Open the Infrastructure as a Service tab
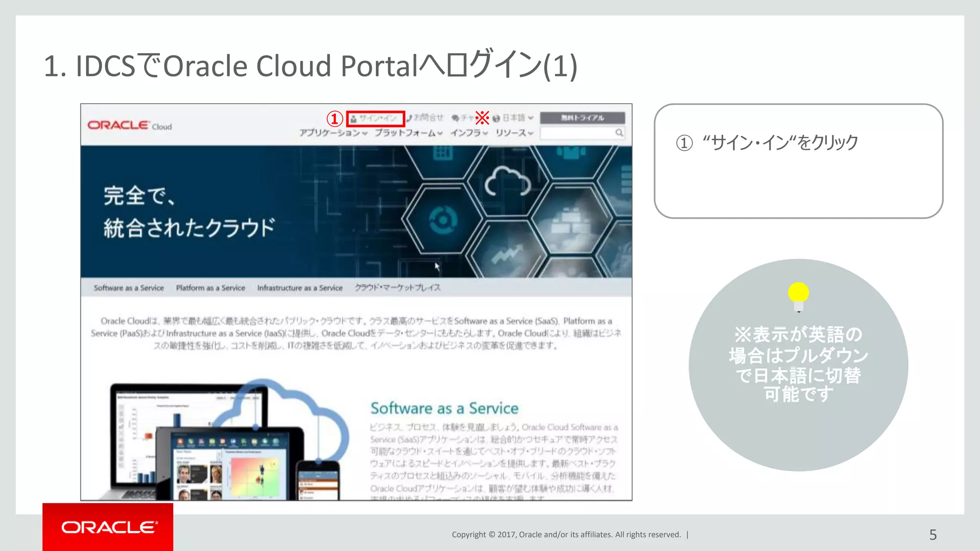This screenshot has height=551, width=980. [300, 288]
